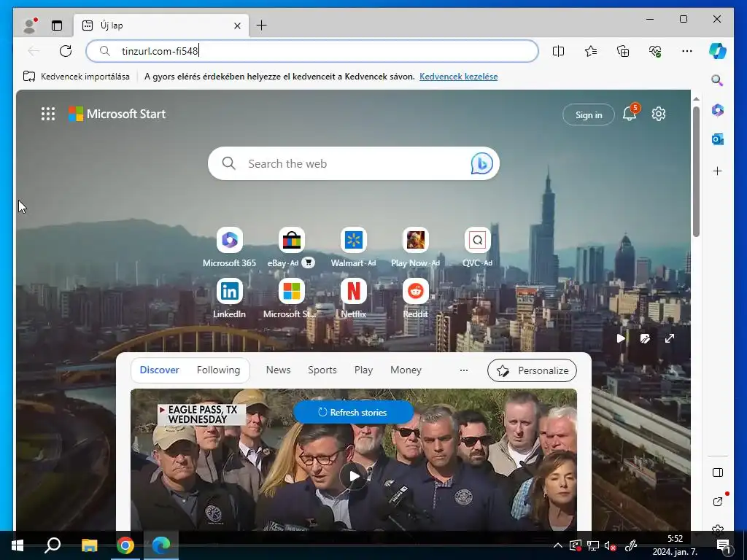Open the taskbar clock showing 5:52

[675, 545]
